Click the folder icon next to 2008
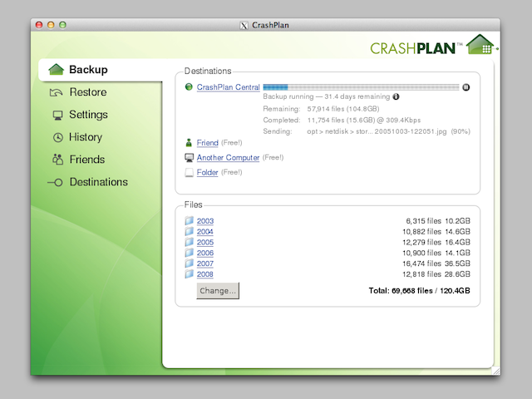Viewport: 532px width, 399px height. [x=189, y=273]
